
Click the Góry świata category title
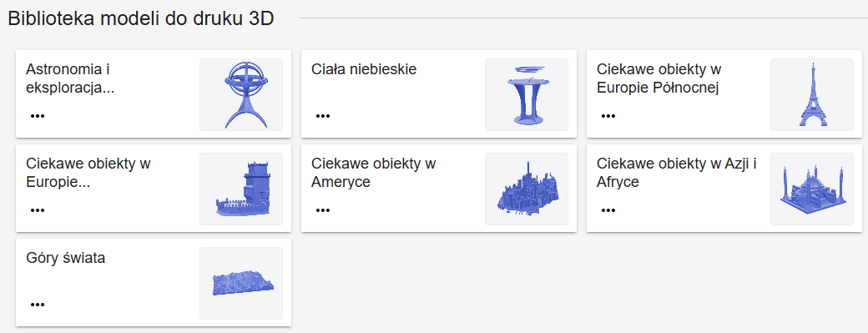(65, 258)
